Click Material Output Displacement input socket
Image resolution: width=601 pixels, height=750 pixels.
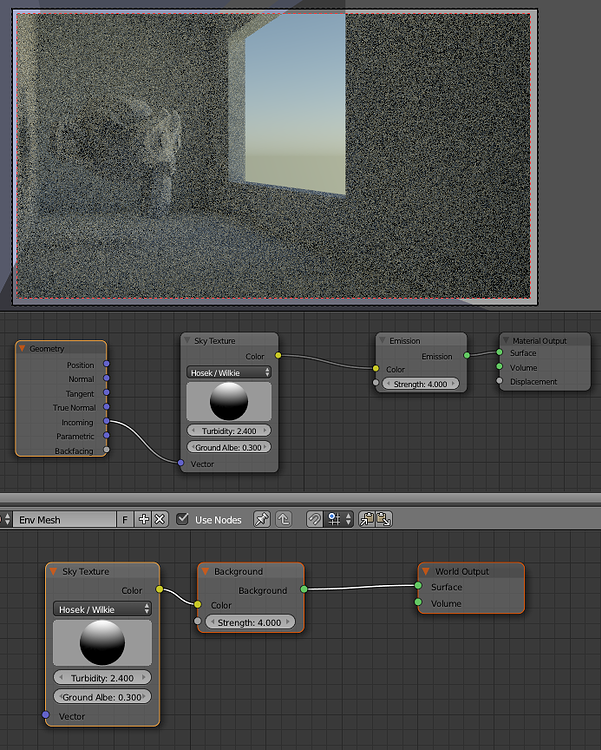(499, 381)
